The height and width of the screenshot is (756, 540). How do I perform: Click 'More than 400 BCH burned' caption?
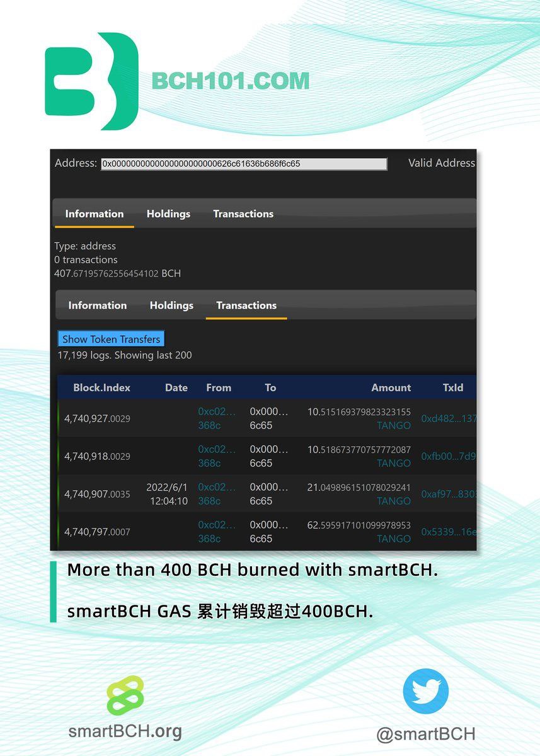pyautogui.click(x=253, y=570)
